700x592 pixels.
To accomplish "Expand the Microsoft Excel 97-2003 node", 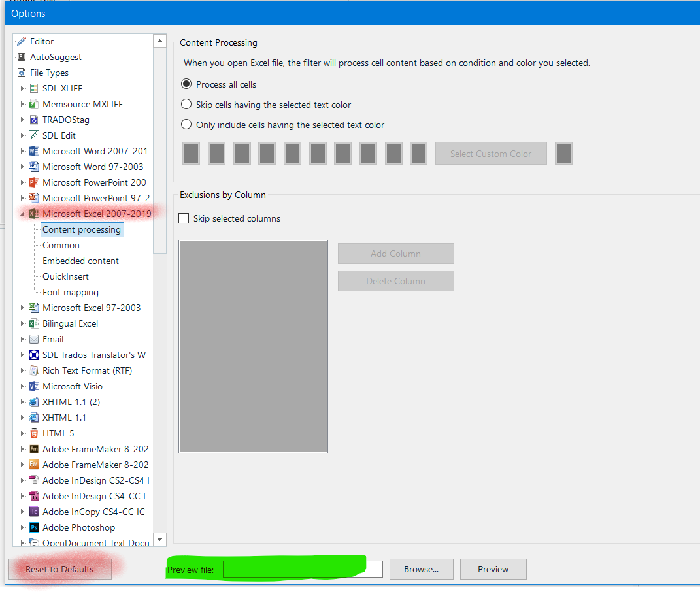I will click(22, 308).
